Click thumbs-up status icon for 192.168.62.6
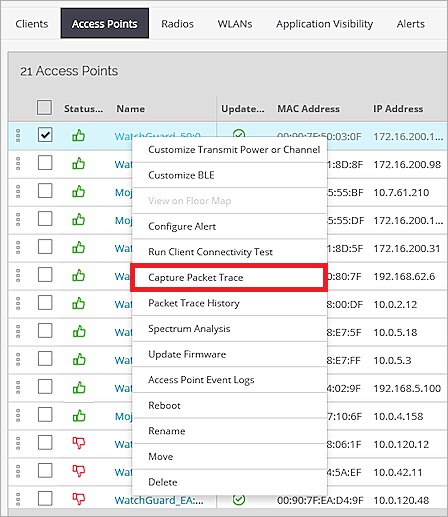The image size is (448, 517). 79,276
